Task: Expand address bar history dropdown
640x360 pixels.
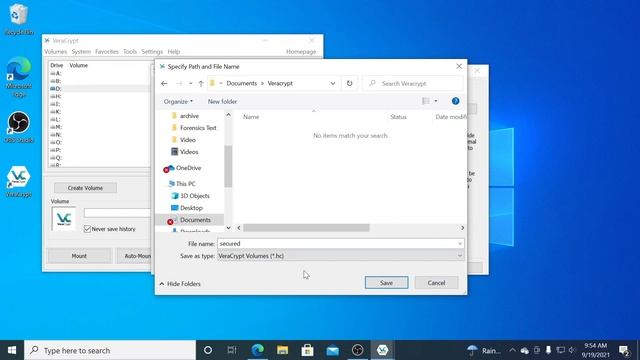Action: [x=333, y=83]
